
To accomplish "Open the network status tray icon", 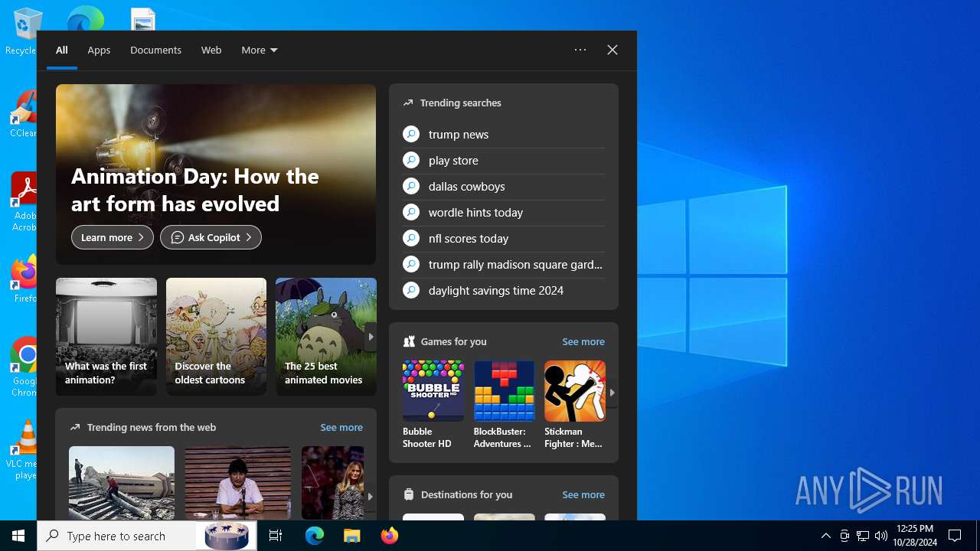I will click(863, 536).
